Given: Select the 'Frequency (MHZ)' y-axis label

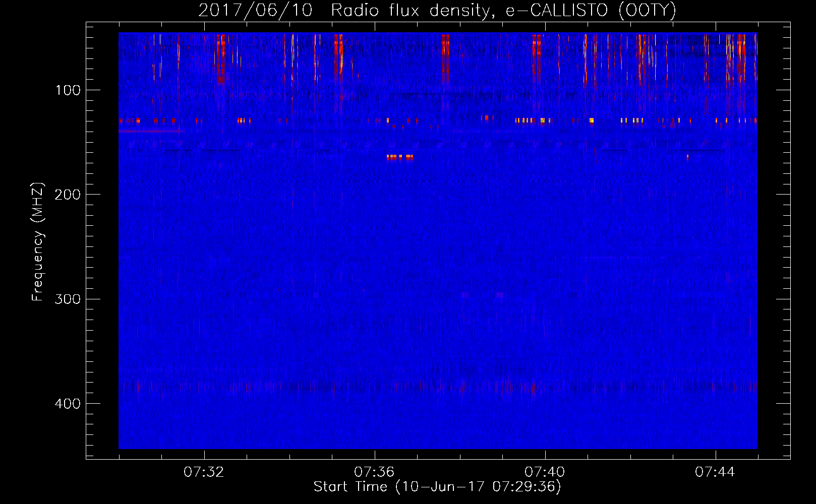Looking at the screenshot, I should 38,241.
